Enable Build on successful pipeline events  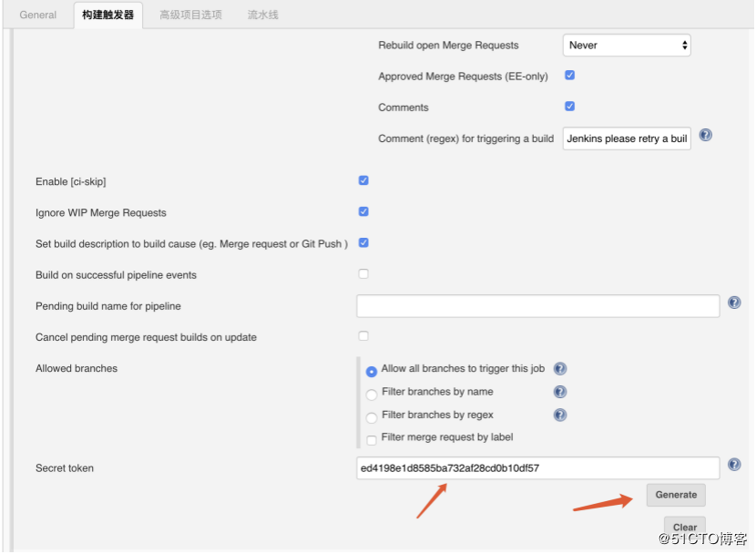(x=363, y=272)
